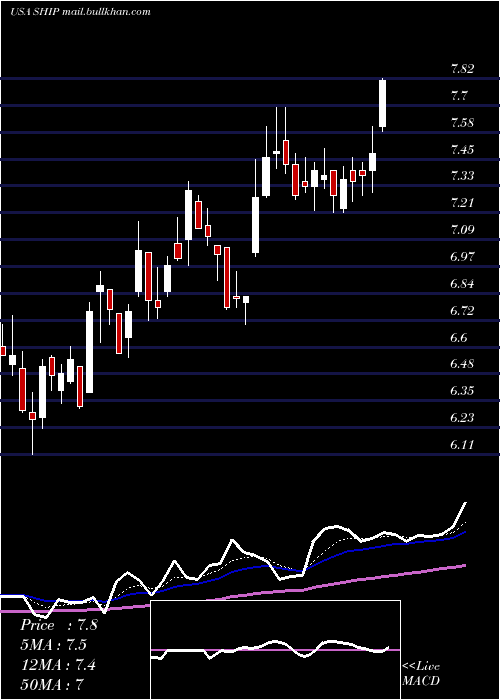Click the 6.6 price axis label
Viewport: 500px width, 700px height.
458,338
